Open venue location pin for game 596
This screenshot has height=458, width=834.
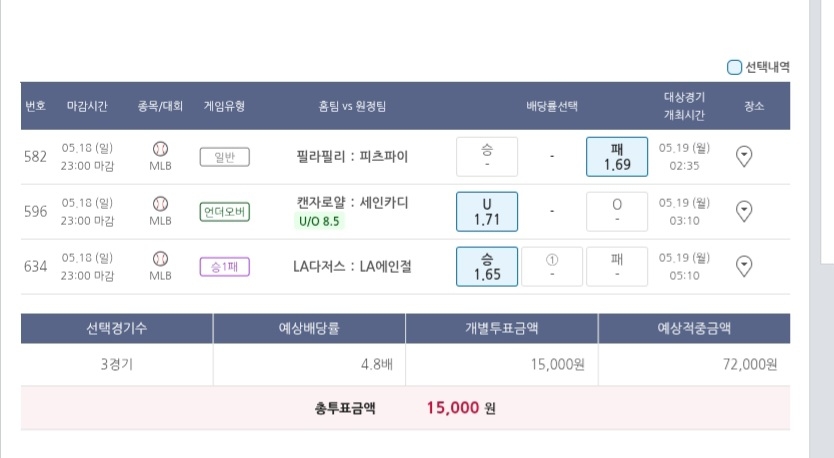coord(744,211)
